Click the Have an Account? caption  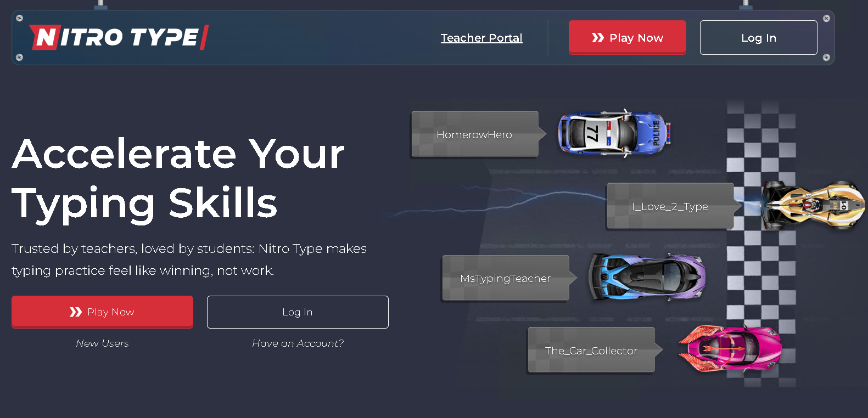298,343
